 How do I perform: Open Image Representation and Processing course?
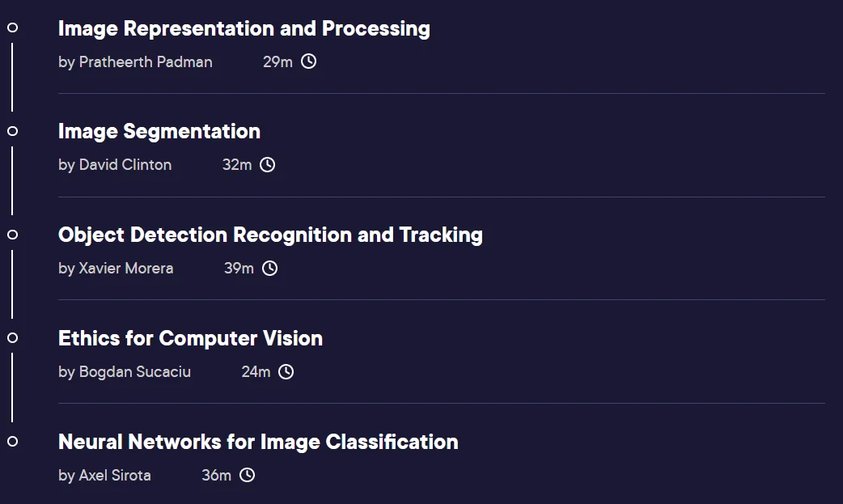point(244,29)
